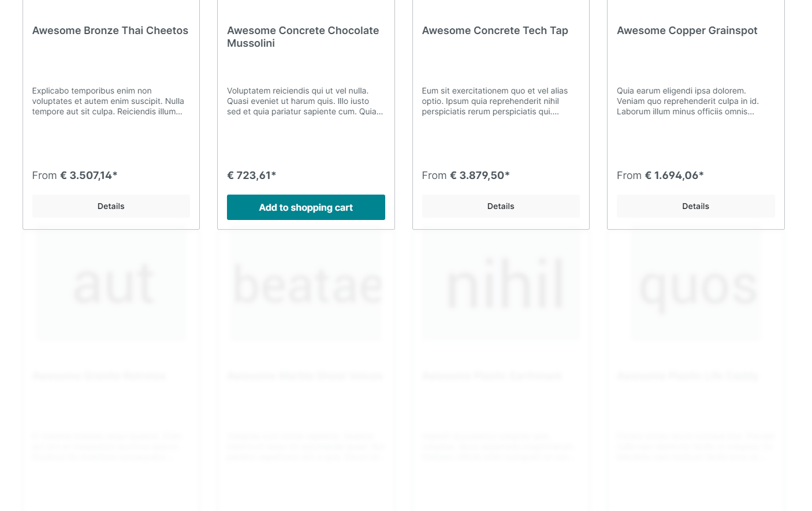Click the price From € 3.507,14
Viewport: 812px width, 511px height.
tap(75, 176)
